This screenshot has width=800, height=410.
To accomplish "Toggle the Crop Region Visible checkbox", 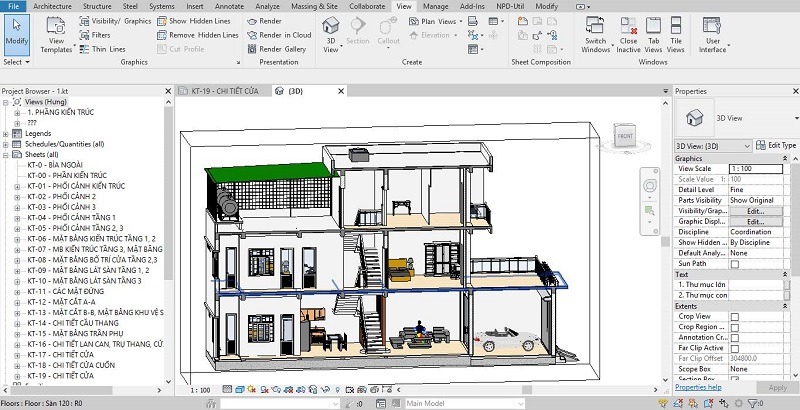I will pyautogui.click(x=735, y=327).
